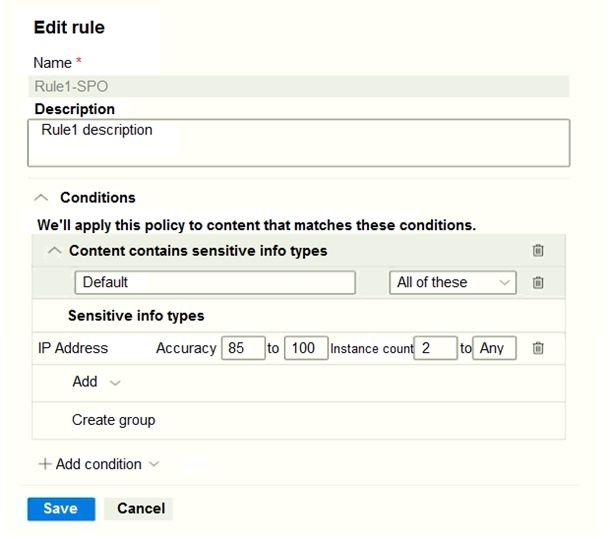Click the Instance count label
The width and height of the screenshot is (610, 539).
click(372, 349)
